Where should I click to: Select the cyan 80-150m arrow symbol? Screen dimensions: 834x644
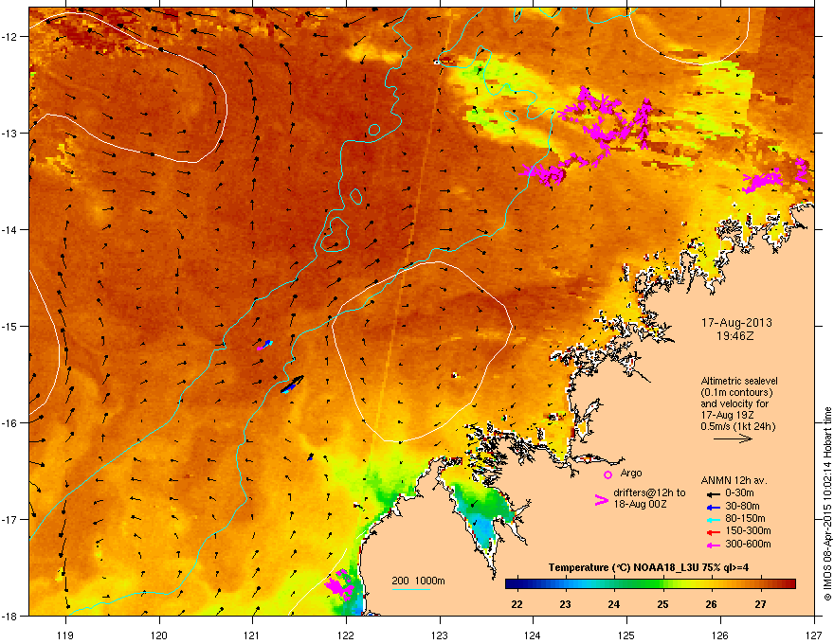(x=713, y=519)
